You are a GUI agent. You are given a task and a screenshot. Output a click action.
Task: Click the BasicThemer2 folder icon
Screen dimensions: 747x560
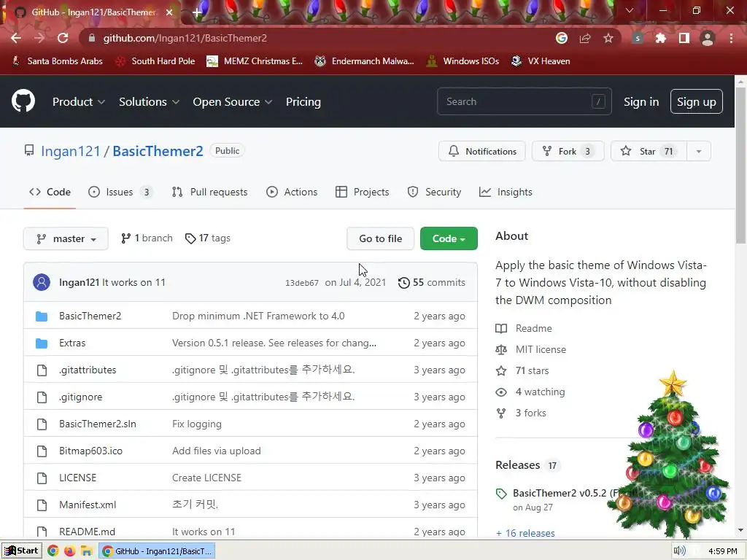pyautogui.click(x=42, y=316)
